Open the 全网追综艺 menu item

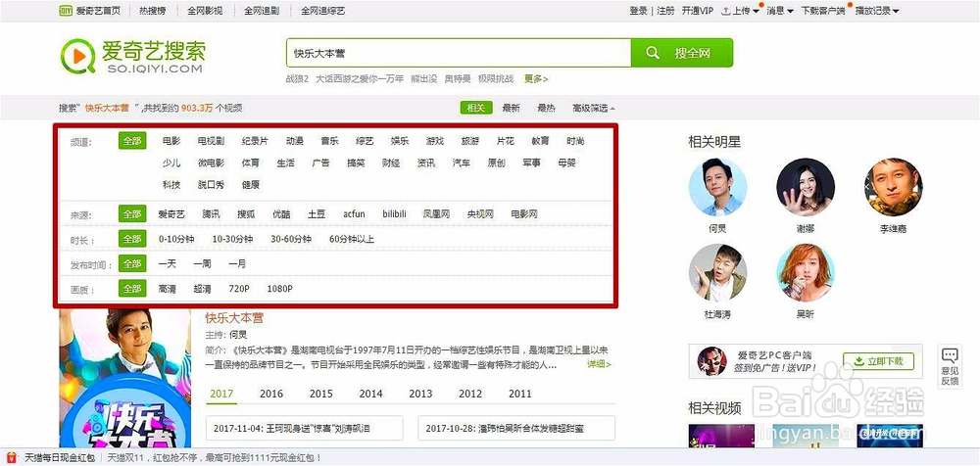tap(322, 11)
